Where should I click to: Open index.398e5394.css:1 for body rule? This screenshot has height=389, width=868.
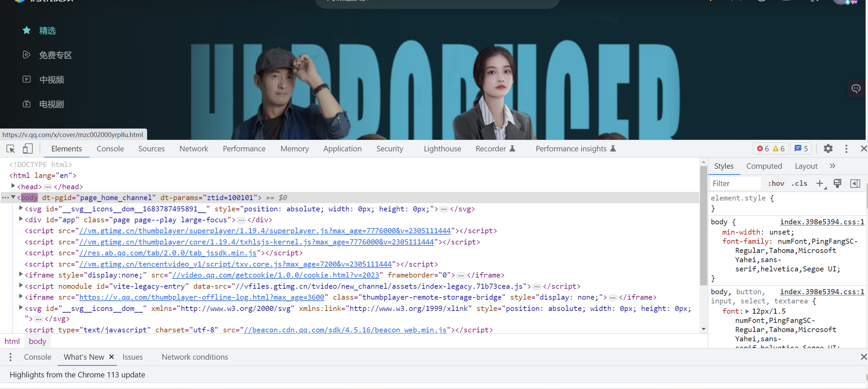tap(822, 222)
